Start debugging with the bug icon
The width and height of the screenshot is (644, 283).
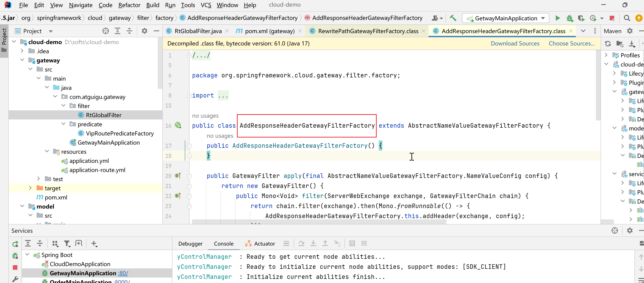[x=569, y=18]
